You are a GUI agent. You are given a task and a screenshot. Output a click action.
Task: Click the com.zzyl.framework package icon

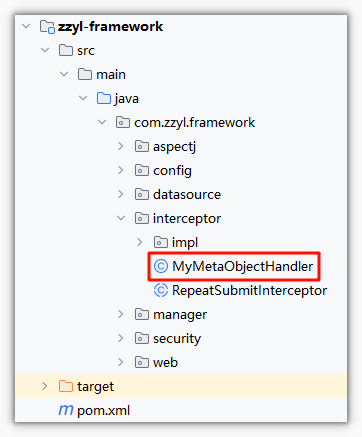(123, 122)
